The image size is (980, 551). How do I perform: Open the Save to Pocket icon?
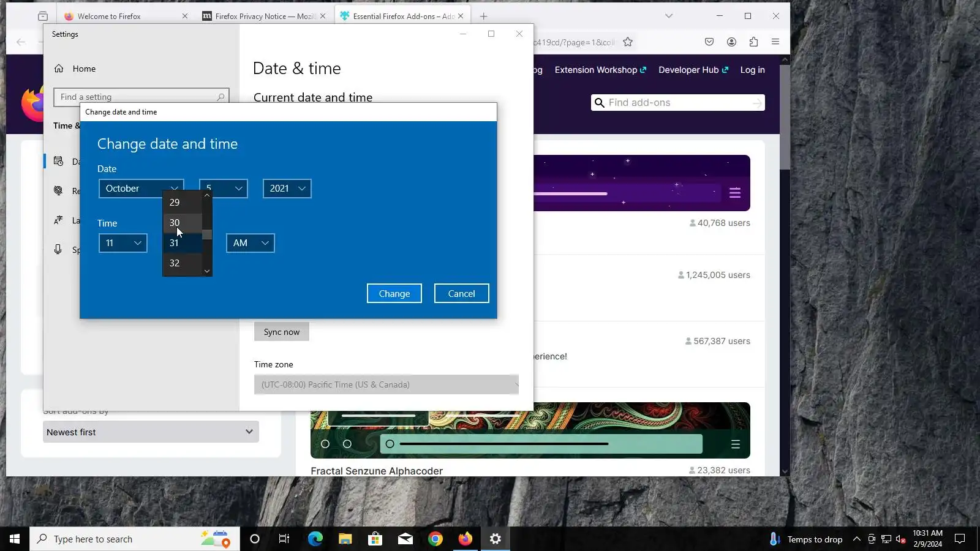click(x=709, y=42)
